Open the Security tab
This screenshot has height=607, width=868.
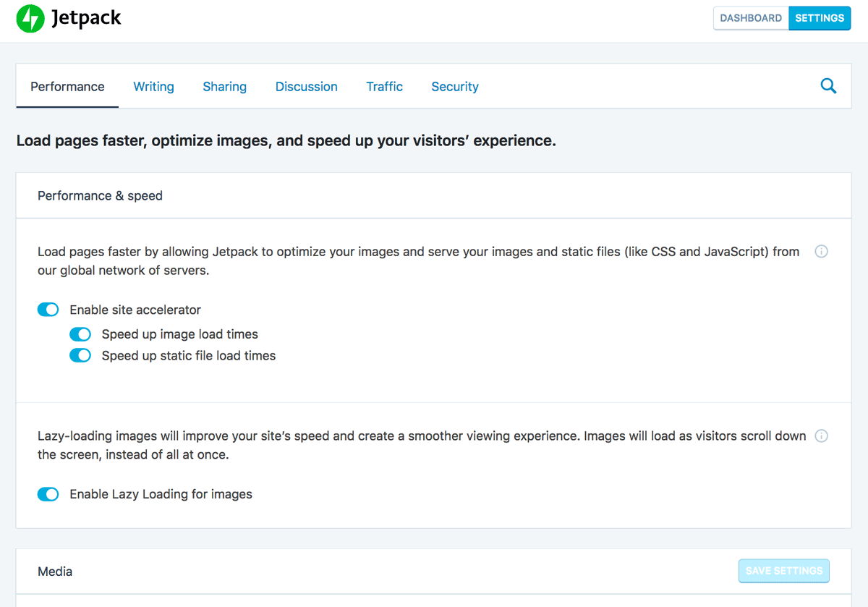click(x=455, y=87)
